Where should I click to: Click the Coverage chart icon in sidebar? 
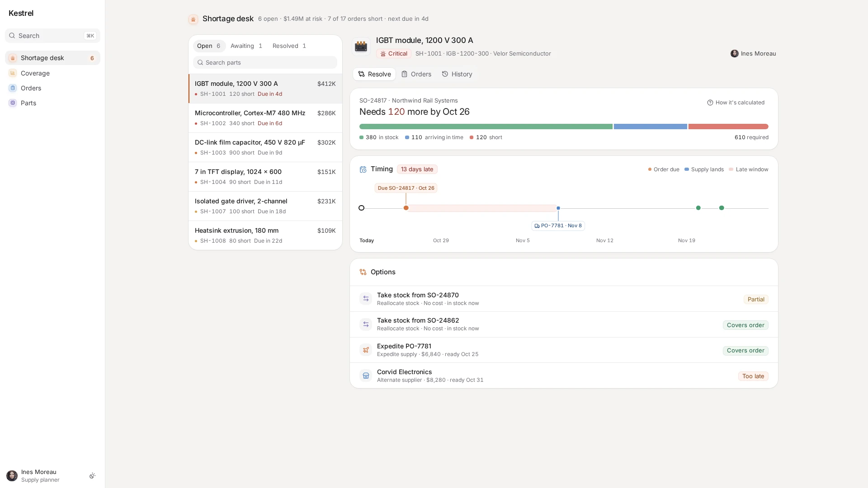click(x=13, y=73)
